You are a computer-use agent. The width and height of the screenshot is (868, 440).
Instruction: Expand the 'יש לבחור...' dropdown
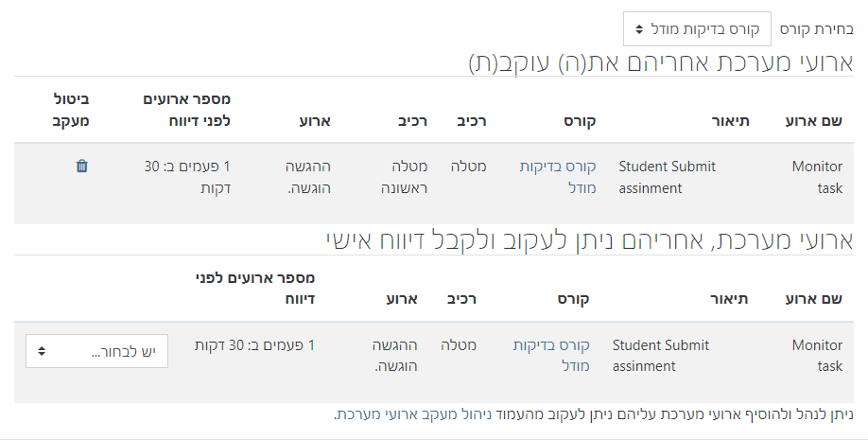(x=97, y=351)
